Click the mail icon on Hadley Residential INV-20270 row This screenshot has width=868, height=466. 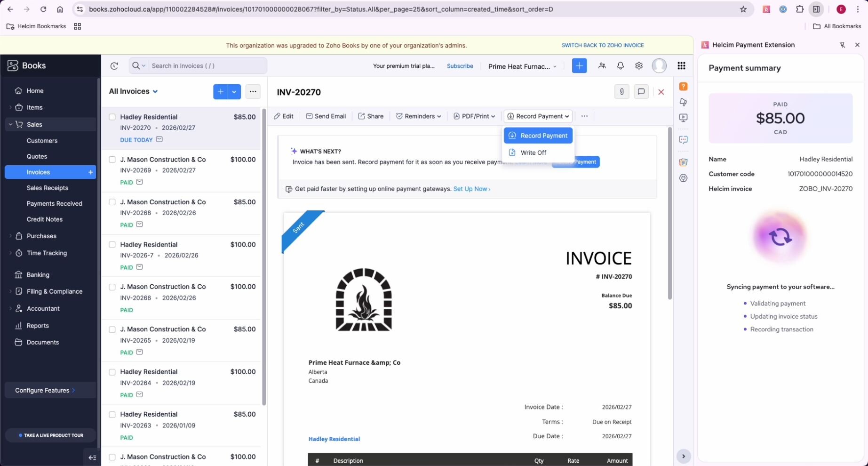[159, 139]
